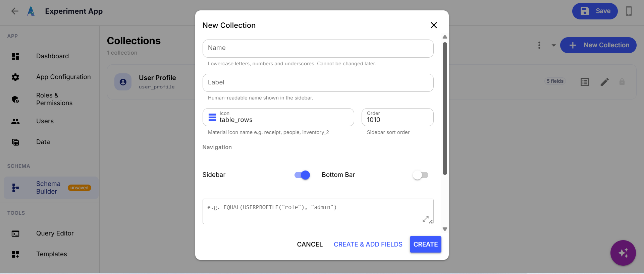Screen dimensions: 644x274
Task: Click the back arrow icon
Action: point(15,11)
